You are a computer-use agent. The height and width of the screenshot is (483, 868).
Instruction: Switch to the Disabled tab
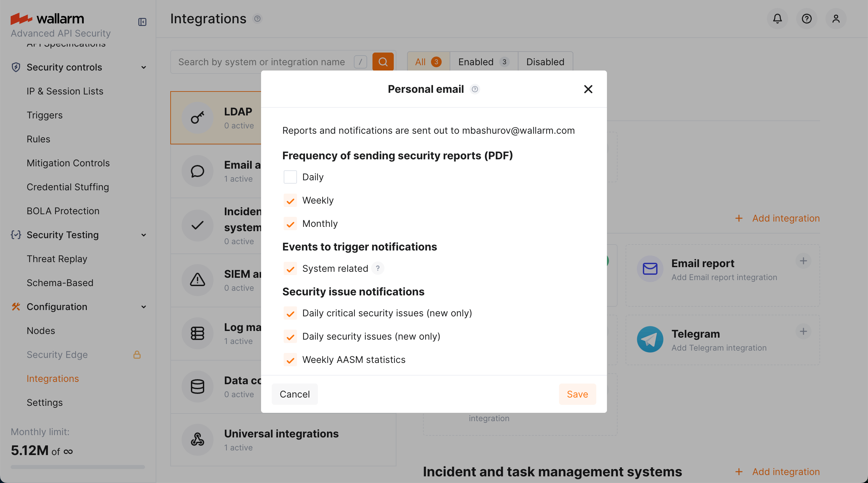point(544,62)
